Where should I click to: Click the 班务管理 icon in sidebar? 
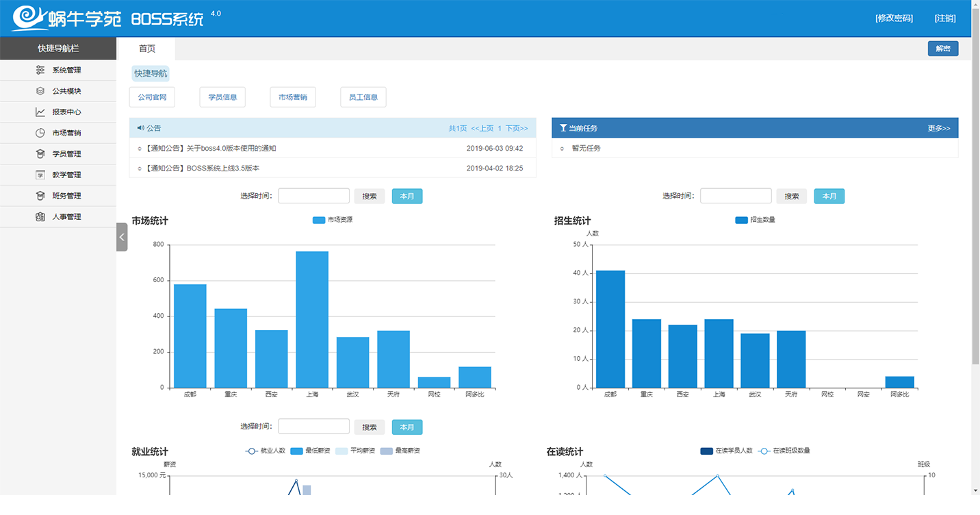[x=40, y=196]
